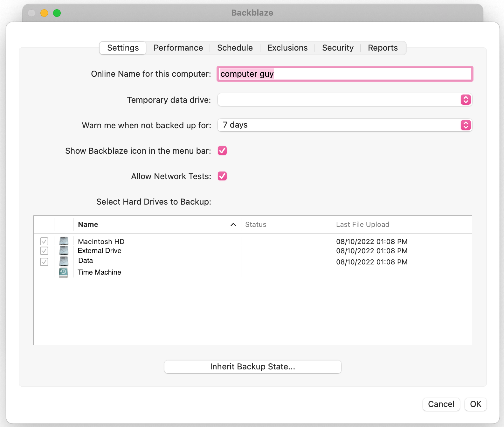Click the Cancel button

[441, 404]
